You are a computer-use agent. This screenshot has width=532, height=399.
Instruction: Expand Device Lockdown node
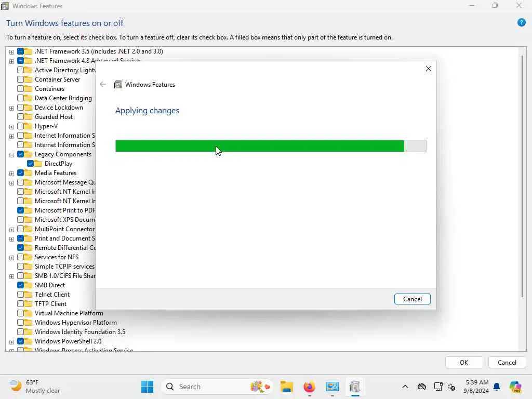coord(11,108)
